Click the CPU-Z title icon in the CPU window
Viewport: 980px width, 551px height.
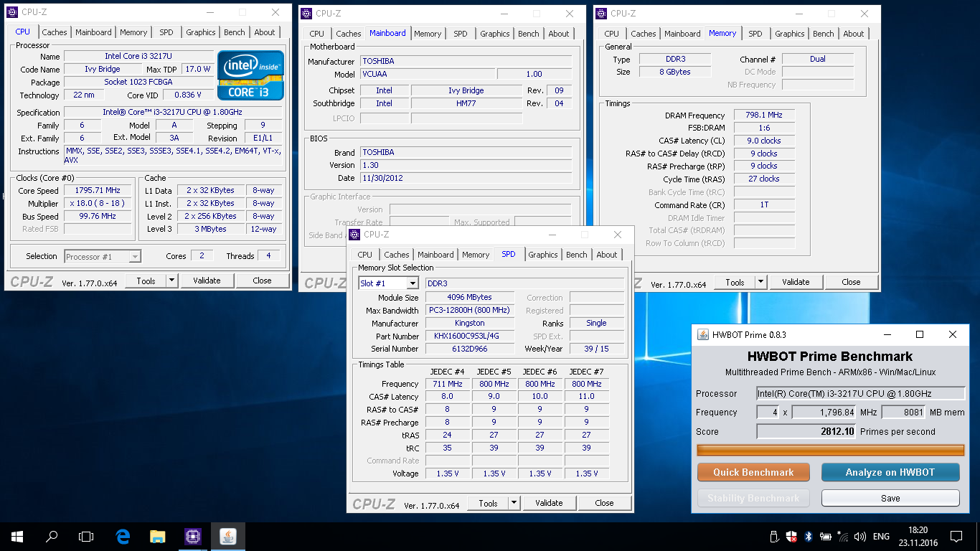11,12
